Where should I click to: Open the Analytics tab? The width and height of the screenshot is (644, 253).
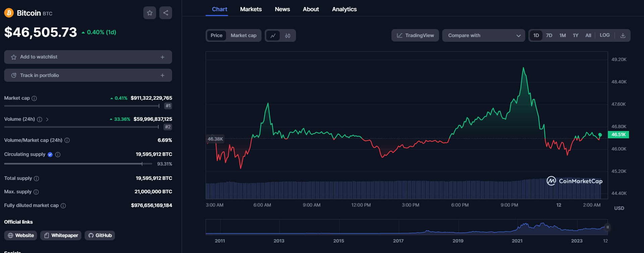344,9
